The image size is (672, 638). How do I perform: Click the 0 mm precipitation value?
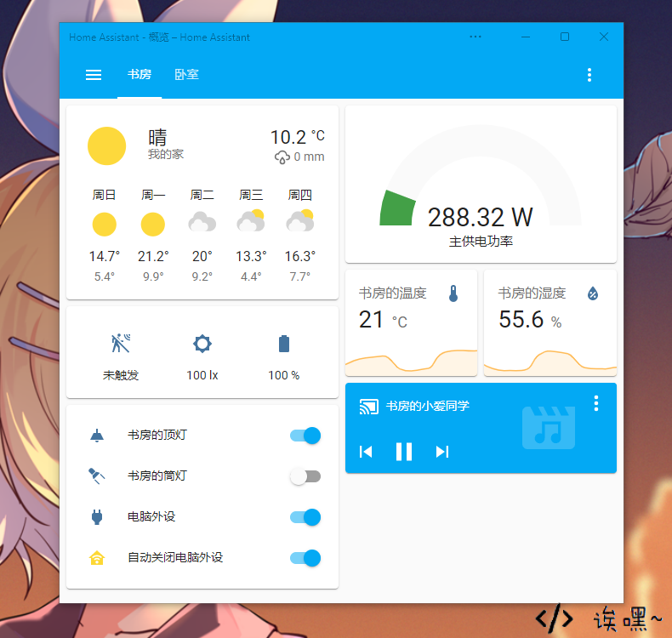[309, 157]
